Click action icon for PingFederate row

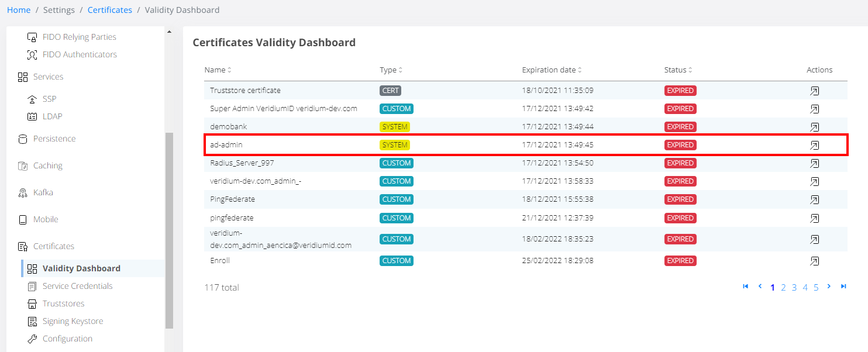click(x=814, y=200)
